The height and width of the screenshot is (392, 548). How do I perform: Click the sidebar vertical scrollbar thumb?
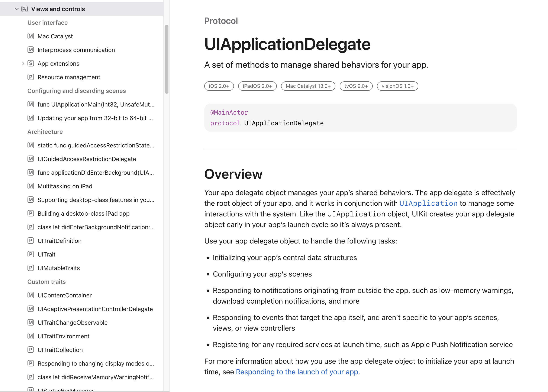167,59
